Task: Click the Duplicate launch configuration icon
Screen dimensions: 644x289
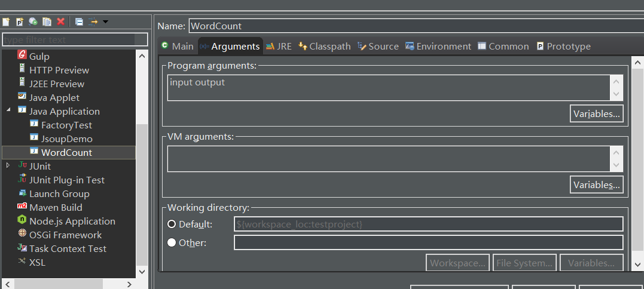Action: pyautogui.click(x=47, y=21)
